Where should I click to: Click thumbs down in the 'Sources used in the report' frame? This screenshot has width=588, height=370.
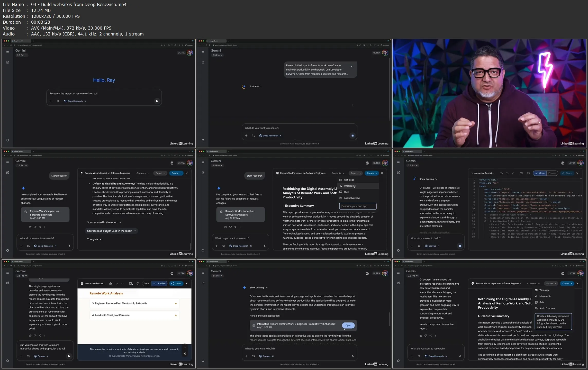(x=35, y=227)
